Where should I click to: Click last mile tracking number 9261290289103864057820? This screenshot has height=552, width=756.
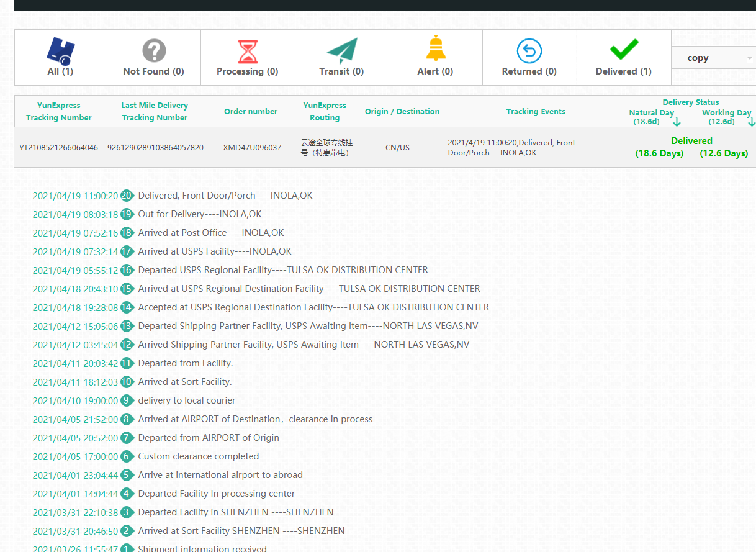tap(155, 148)
